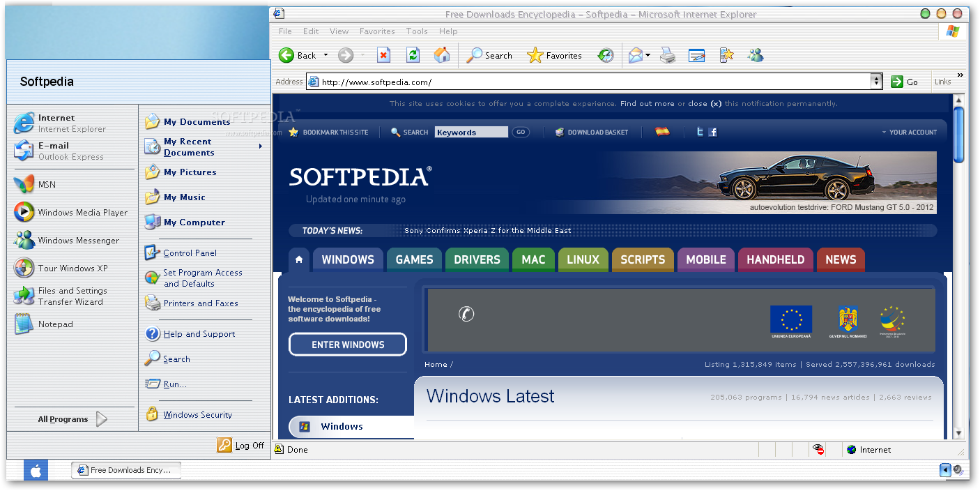Click the Apple logo start button
Screen dimensions: 980x491
point(36,471)
